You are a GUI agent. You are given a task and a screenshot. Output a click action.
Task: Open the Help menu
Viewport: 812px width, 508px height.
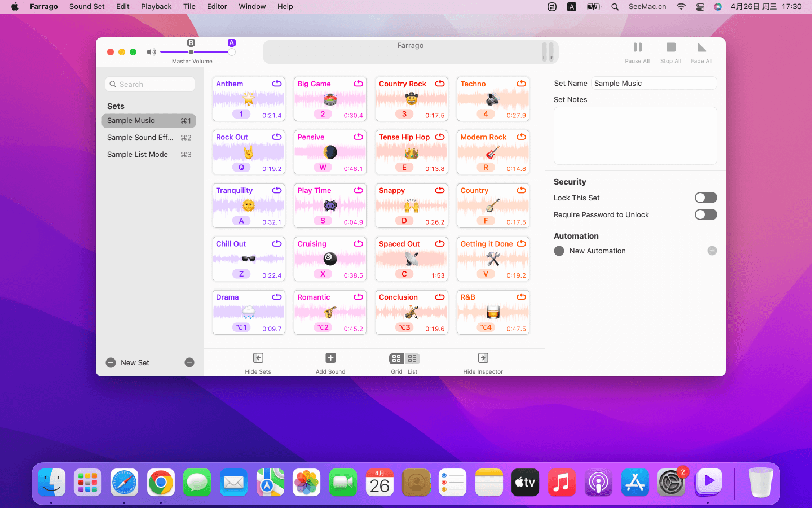(285, 7)
